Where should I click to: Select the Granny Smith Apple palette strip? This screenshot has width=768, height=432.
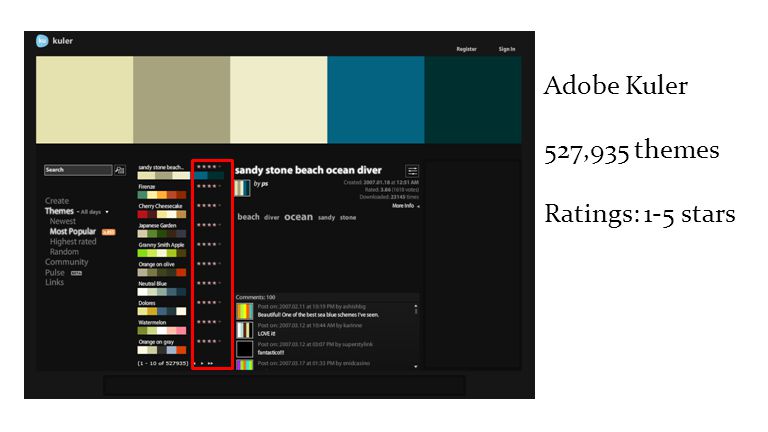pos(162,253)
